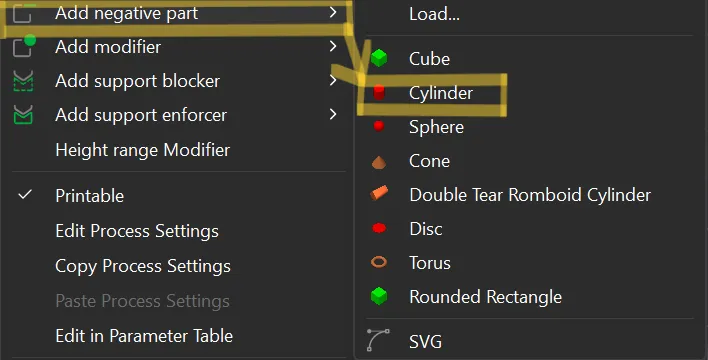Click the green Cube shape icon
Screen dimensions: 708x360
click(379, 58)
